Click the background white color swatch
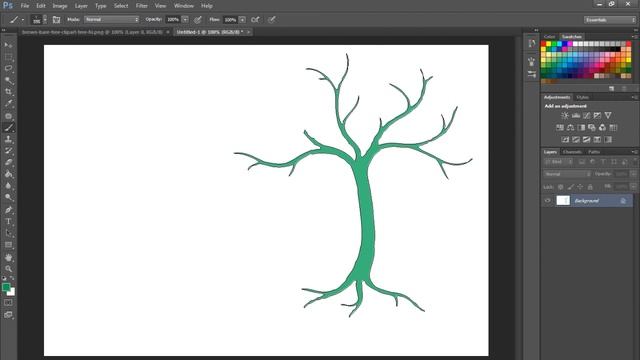This screenshot has width=640, height=360. coord(12,292)
